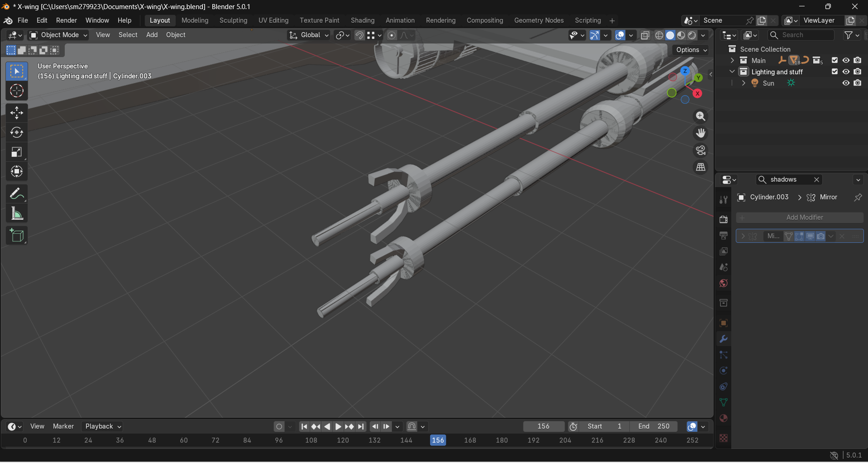The height and width of the screenshot is (463, 868).
Task: Toggle proportional editing in header
Action: tap(392, 35)
